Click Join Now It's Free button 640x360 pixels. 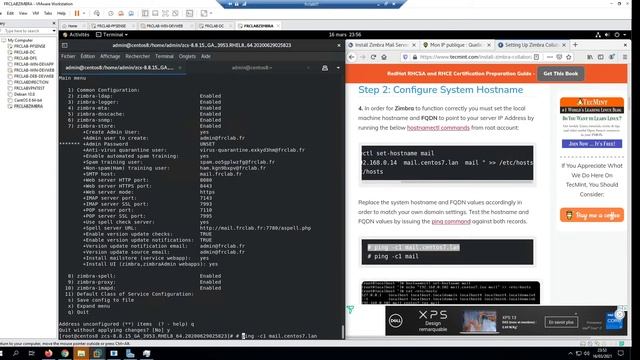[592, 144]
